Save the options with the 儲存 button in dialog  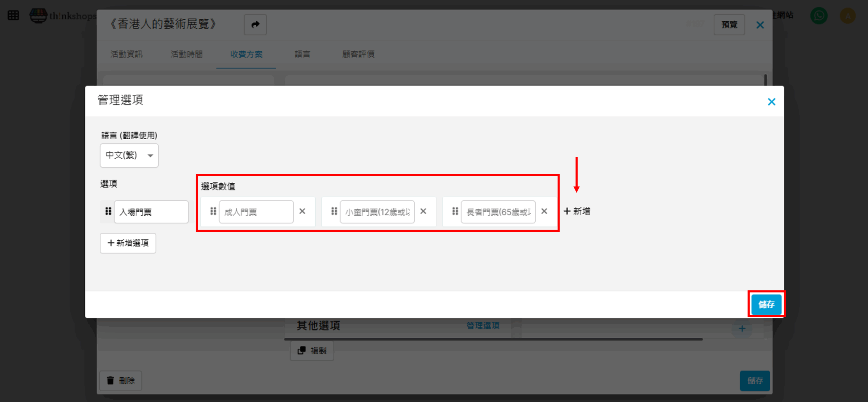click(766, 304)
